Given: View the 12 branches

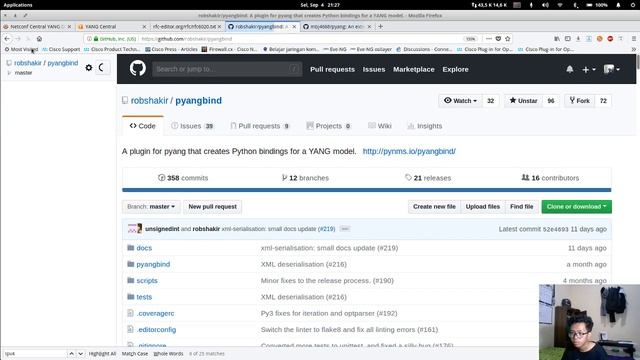Looking at the screenshot, I should [x=305, y=178].
